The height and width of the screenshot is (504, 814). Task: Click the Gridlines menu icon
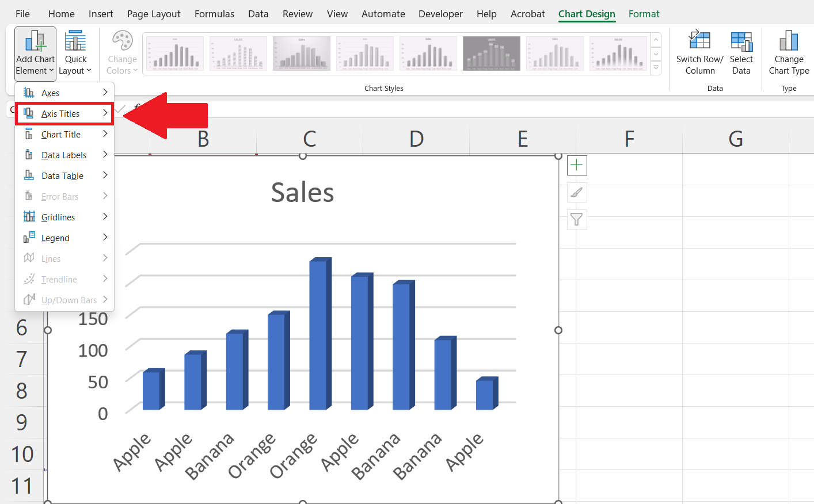(x=29, y=217)
